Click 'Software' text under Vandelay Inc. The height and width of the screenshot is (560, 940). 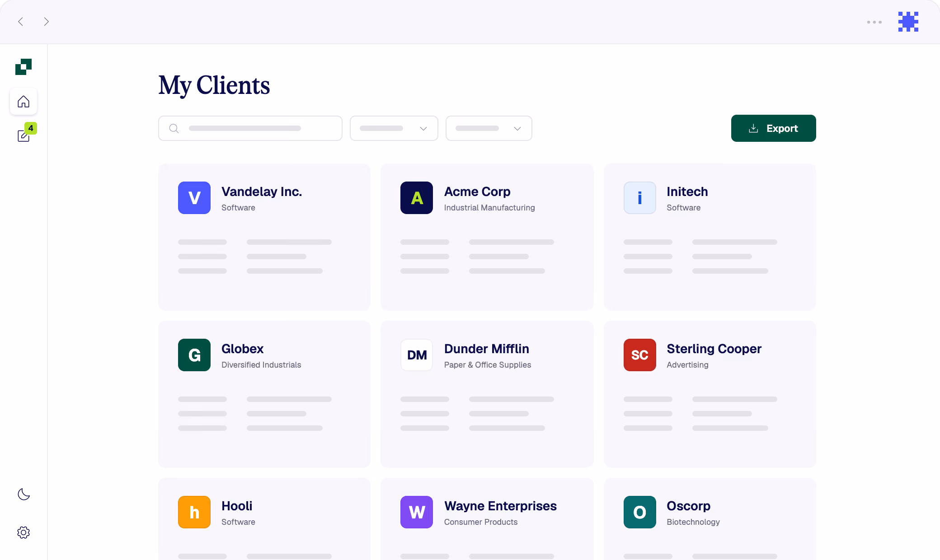tap(238, 208)
